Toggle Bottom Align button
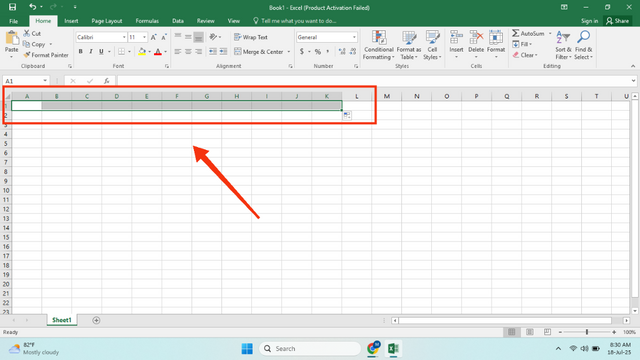Screen dimensions: 640x360 pos(198,37)
